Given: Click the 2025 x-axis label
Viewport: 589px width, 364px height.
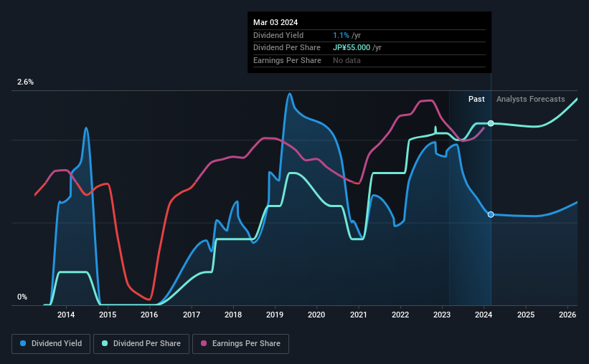Looking at the screenshot, I should (526, 315).
